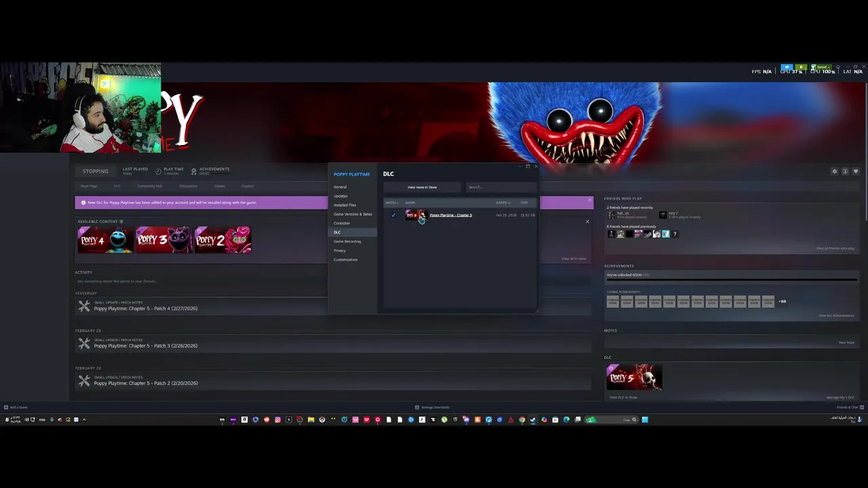868x488 pixels.
Task: Click resize grip of properties window
Action: coord(536,310)
